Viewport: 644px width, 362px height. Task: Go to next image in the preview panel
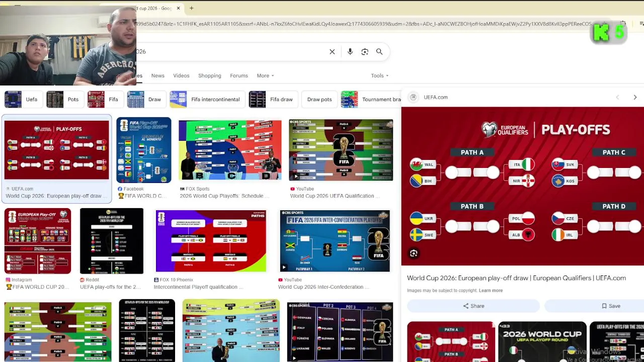click(635, 98)
